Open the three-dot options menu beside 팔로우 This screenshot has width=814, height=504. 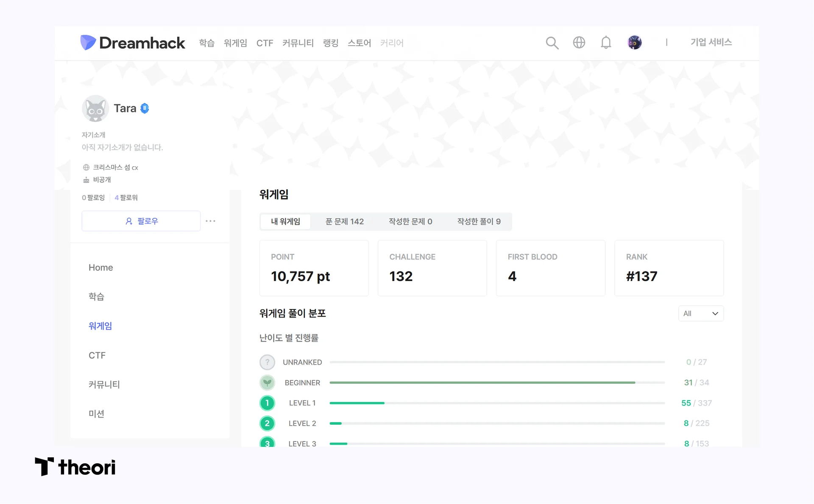[x=211, y=221]
